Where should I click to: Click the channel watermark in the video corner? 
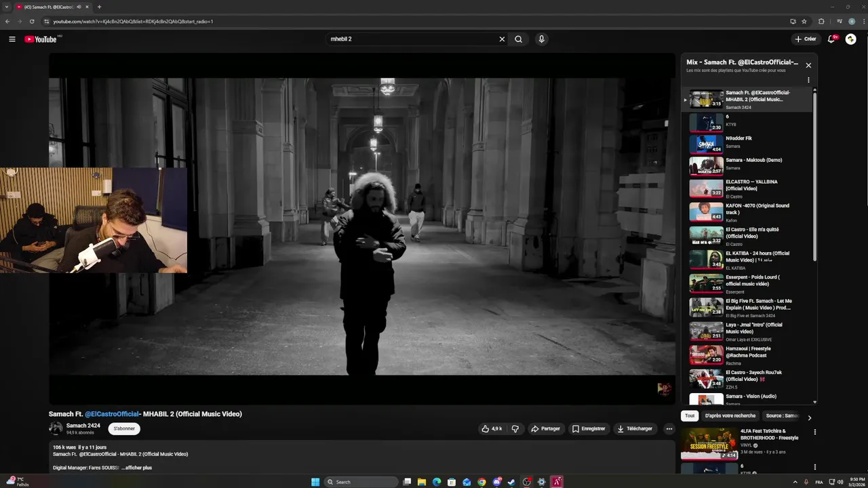665,388
